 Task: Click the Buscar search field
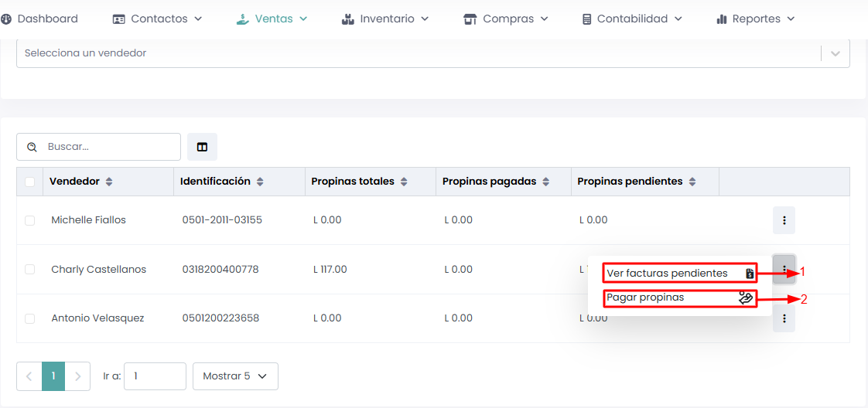[108, 147]
